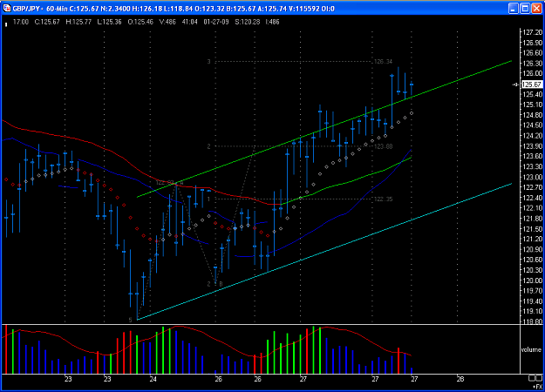Click the 119.10 label on price axis
This screenshot has height=392, width=545.
pos(533,312)
